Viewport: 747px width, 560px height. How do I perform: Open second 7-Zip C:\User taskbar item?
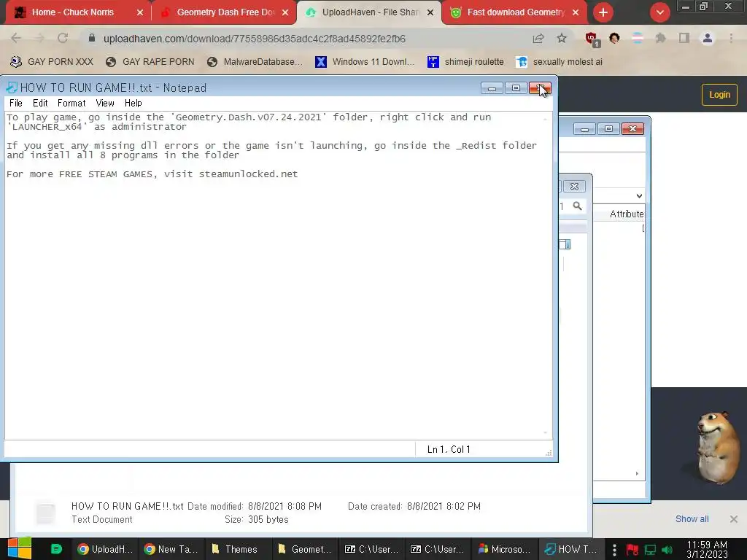click(x=438, y=549)
